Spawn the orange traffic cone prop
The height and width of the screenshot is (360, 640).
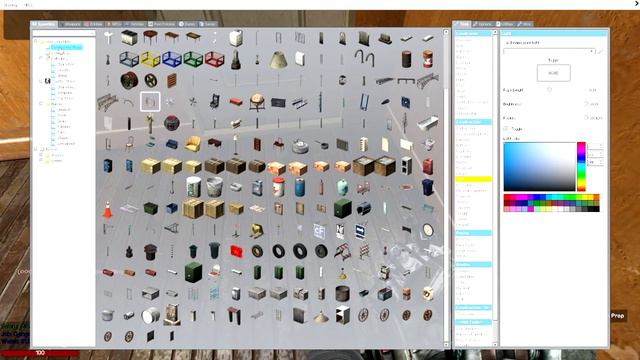pyautogui.click(x=107, y=209)
